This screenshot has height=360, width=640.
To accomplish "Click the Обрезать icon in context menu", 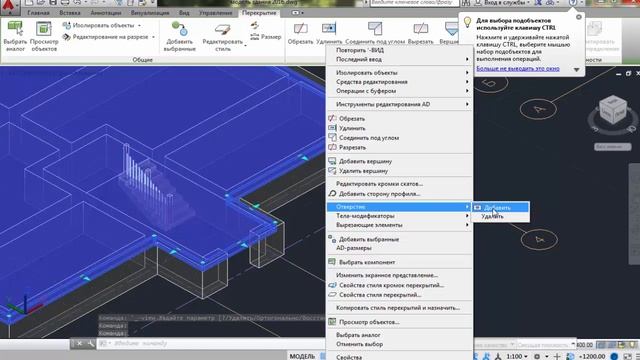I will 332,118.
